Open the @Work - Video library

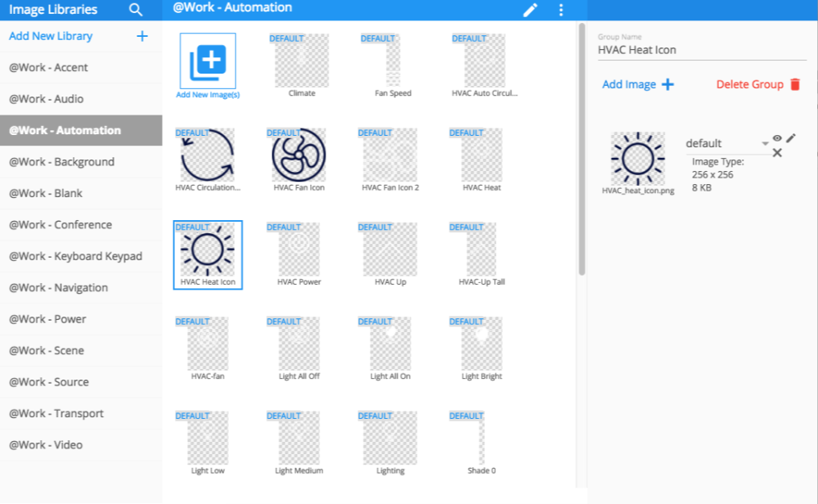(x=81, y=445)
